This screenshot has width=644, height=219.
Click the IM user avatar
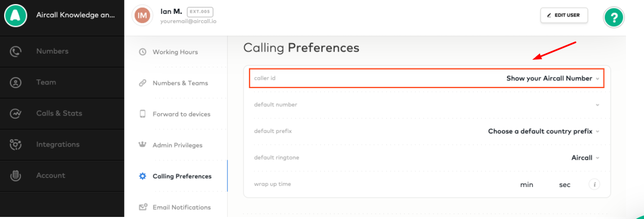pyautogui.click(x=143, y=15)
